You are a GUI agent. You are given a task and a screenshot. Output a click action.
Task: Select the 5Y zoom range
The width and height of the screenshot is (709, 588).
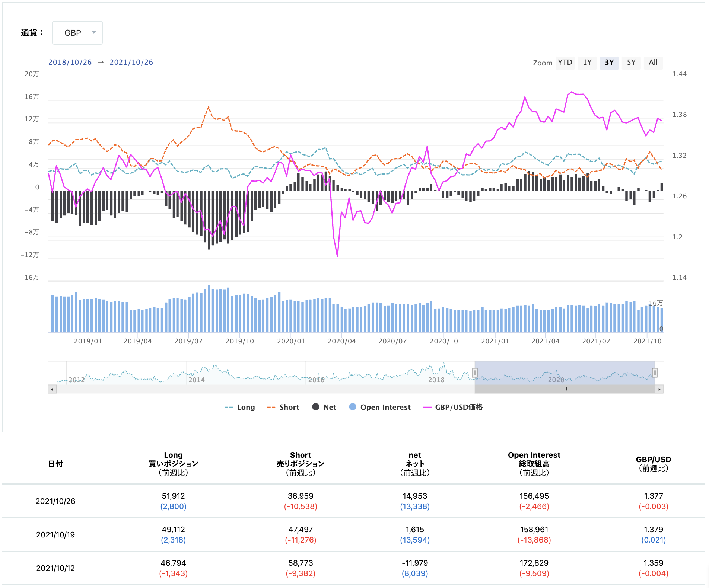(x=631, y=63)
